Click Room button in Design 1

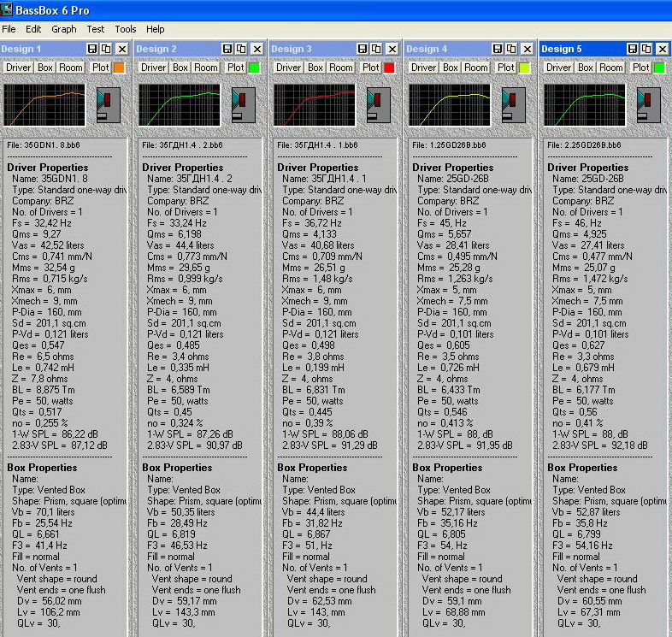71,68
